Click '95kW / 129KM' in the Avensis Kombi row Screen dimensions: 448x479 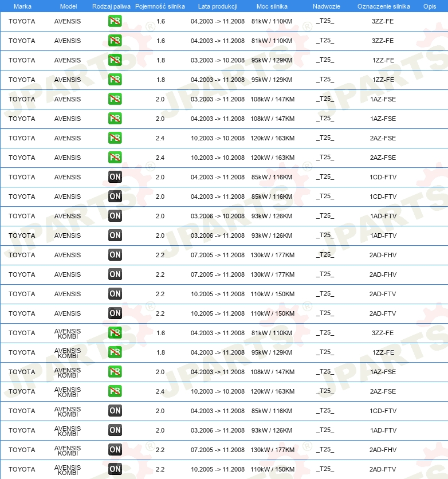tap(272, 352)
